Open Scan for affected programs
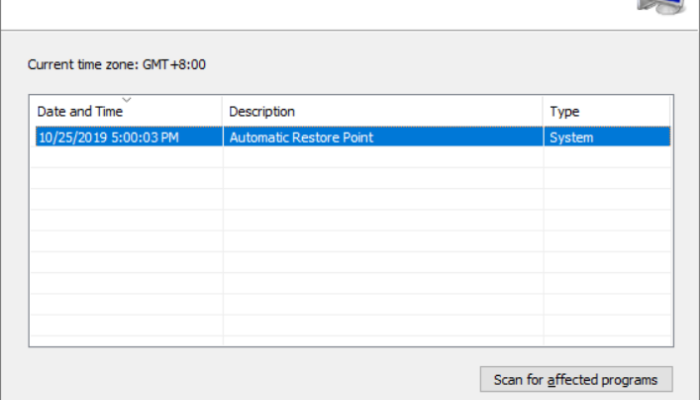 point(576,379)
